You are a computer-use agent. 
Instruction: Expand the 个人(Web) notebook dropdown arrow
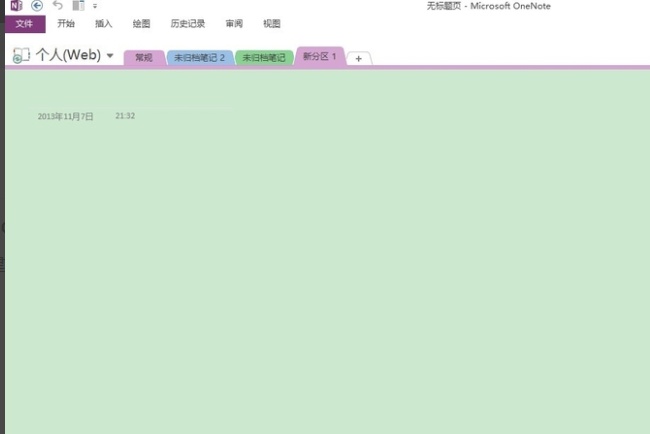coord(110,55)
